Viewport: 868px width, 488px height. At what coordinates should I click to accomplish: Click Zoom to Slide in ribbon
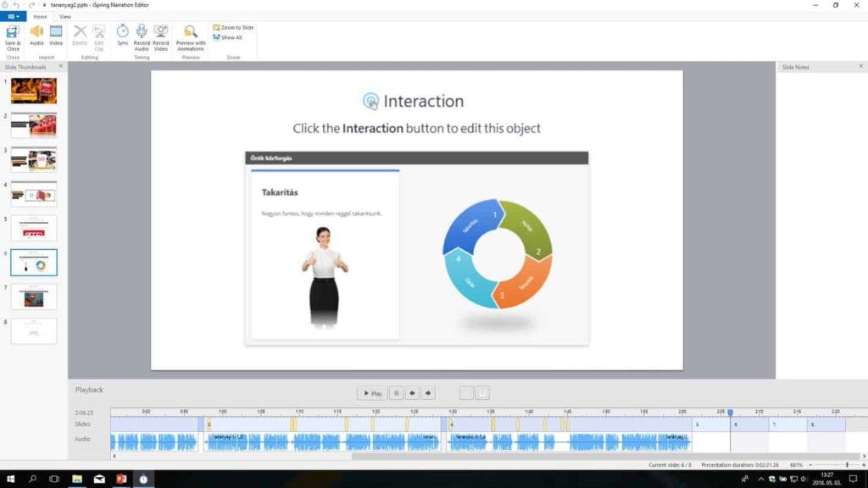pos(234,27)
